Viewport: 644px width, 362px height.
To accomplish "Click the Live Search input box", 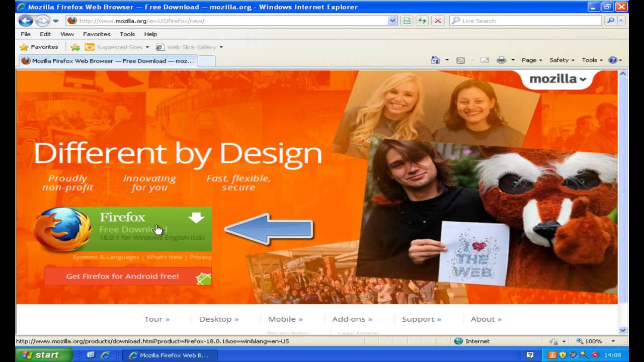I will click(526, 21).
